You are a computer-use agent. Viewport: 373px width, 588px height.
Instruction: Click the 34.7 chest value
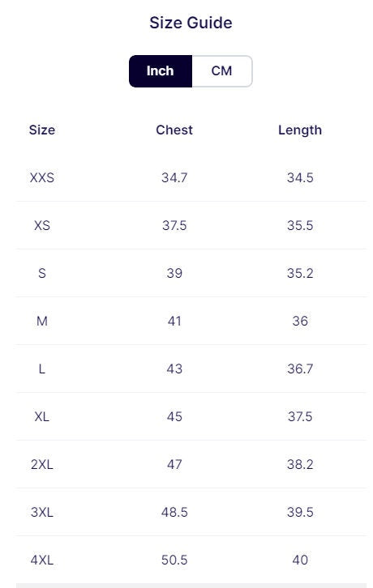[x=174, y=177]
